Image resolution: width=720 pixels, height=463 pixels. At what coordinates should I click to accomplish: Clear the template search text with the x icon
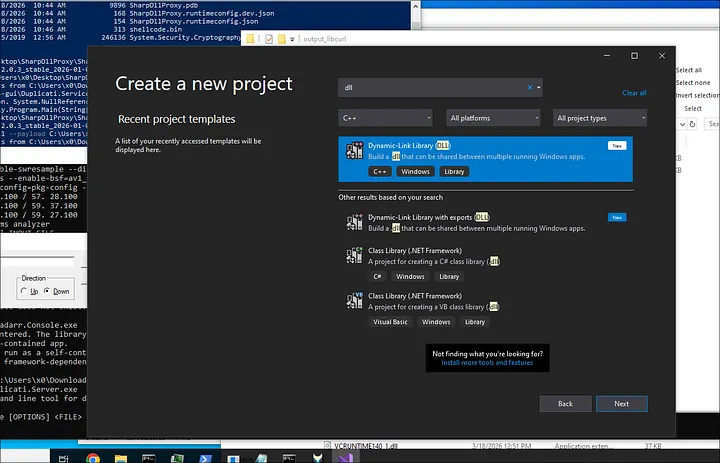pyautogui.click(x=530, y=87)
